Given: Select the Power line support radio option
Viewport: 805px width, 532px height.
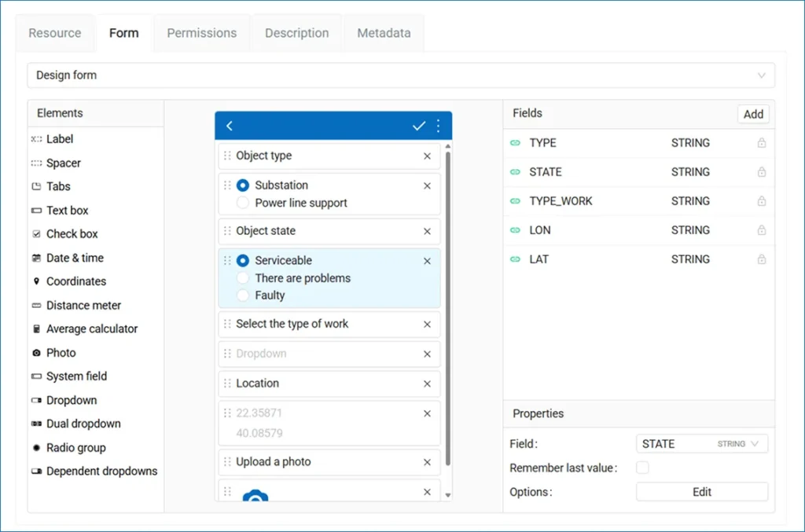Looking at the screenshot, I should coord(243,203).
